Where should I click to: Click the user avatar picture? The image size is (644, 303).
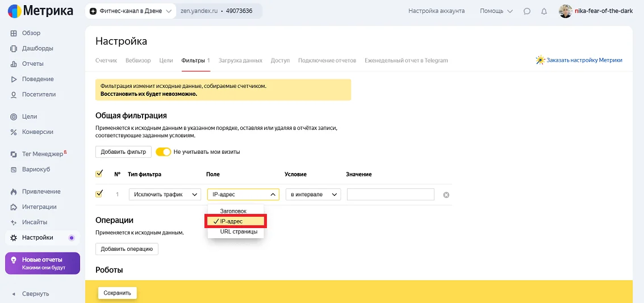(566, 11)
